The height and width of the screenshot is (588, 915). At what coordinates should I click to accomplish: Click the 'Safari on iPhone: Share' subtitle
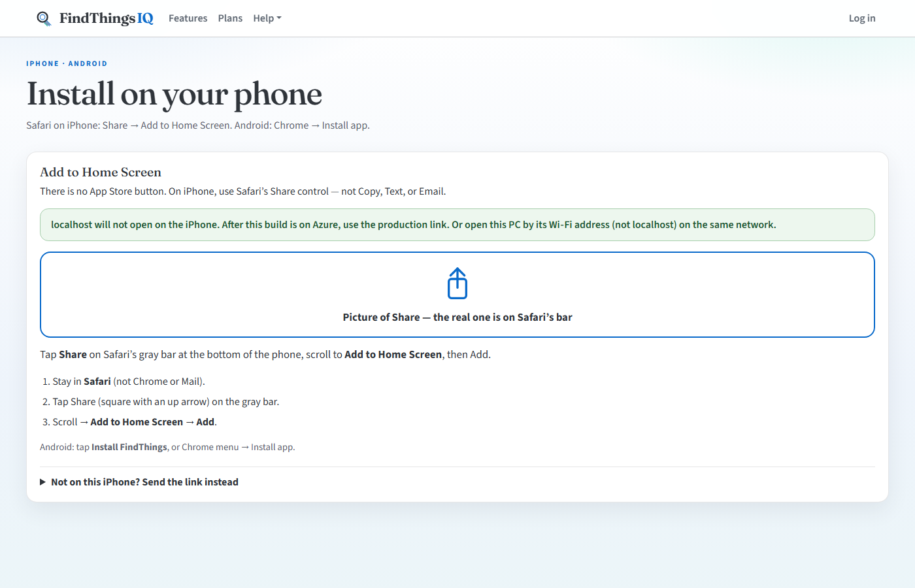198,125
